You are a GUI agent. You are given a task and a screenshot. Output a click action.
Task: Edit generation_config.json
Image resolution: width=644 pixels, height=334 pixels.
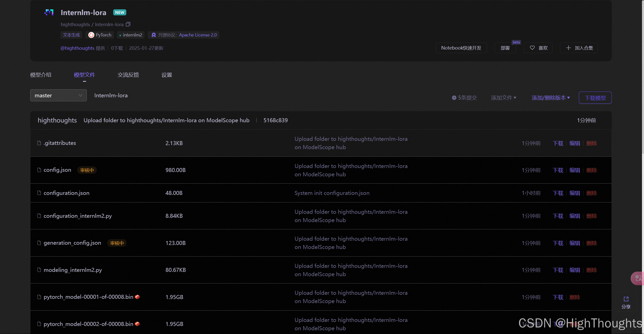575,243
